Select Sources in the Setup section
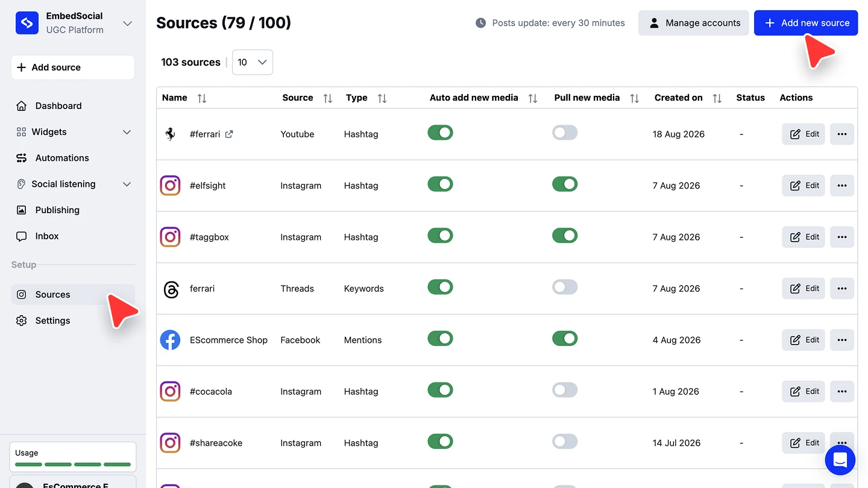Screen dimensions: 868x488 (x=73, y=295)
